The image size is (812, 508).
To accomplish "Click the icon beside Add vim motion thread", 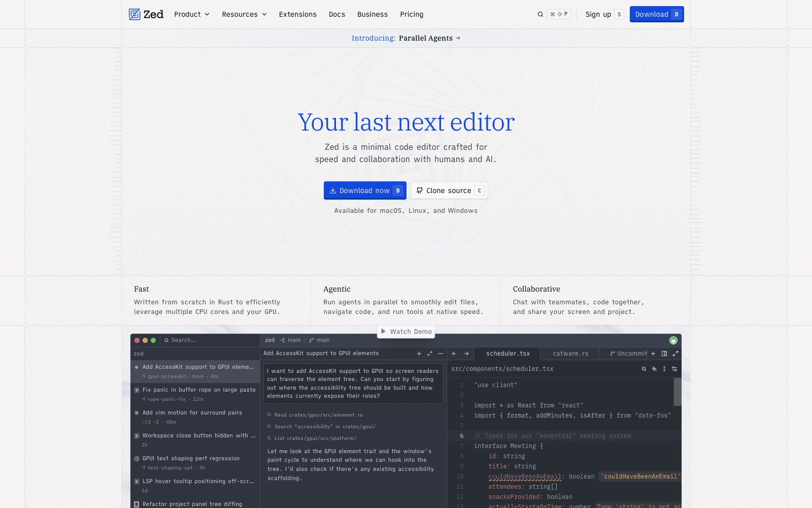I will coord(137,413).
